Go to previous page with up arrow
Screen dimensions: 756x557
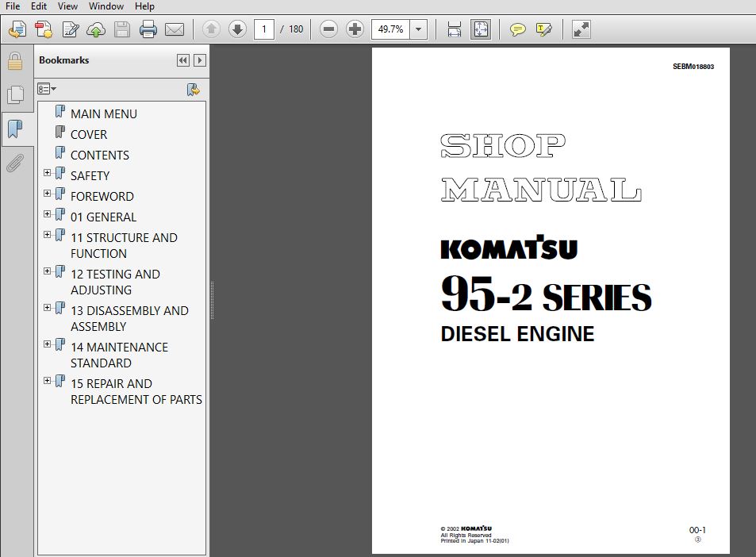click(211, 29)
